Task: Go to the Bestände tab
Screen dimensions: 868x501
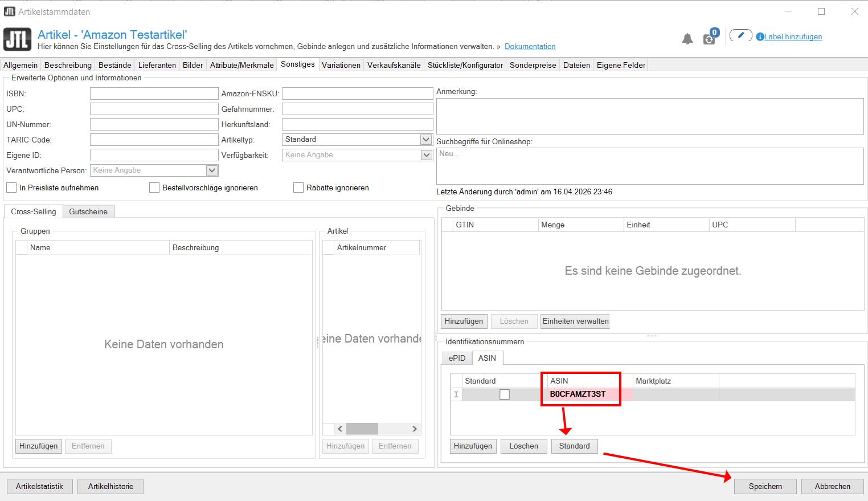Action: [x=114, y=65]
